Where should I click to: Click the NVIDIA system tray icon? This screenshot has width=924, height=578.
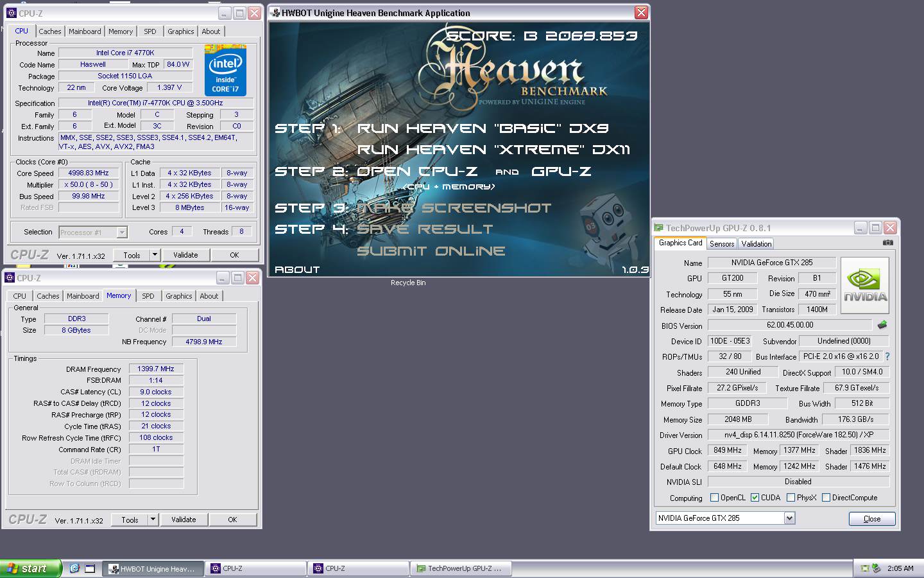point(865,568)
